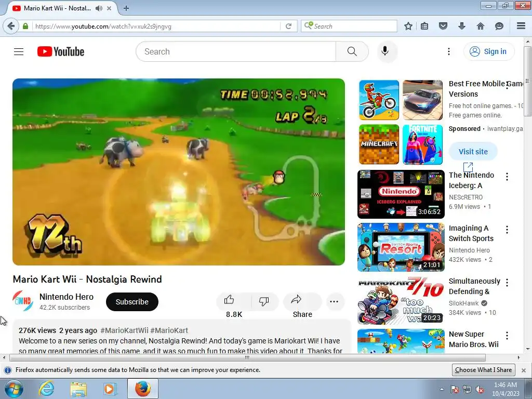Close the Mario Kart Wii tab
The width and height of the screenshot is (532, 399).
pos(109,8)
